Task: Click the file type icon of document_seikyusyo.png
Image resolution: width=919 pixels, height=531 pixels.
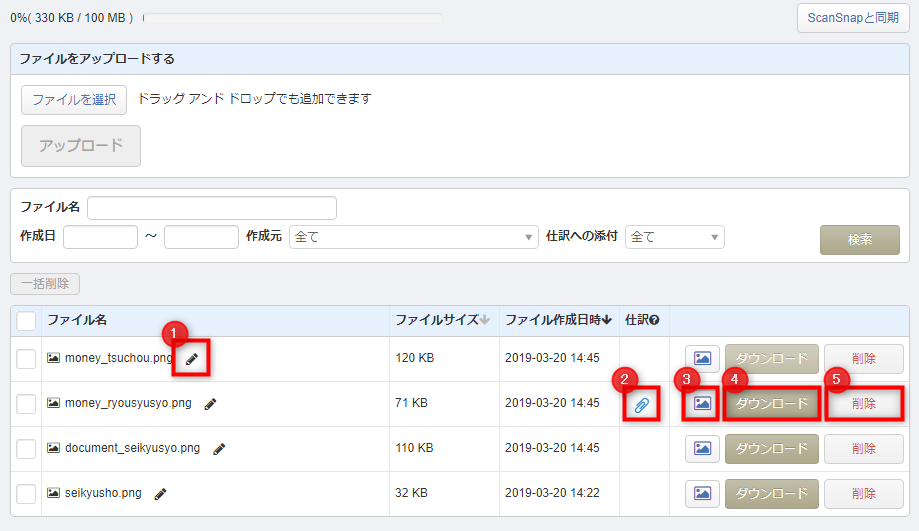Action: [x=53, y=448]
